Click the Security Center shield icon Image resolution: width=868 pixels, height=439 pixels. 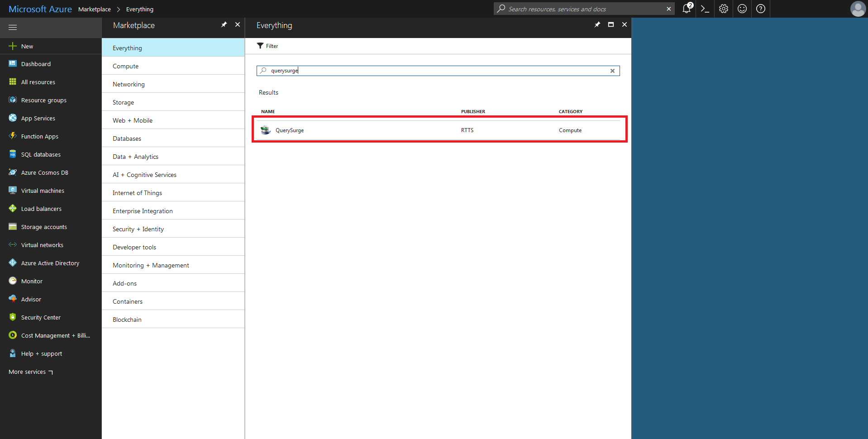[13, 317]
